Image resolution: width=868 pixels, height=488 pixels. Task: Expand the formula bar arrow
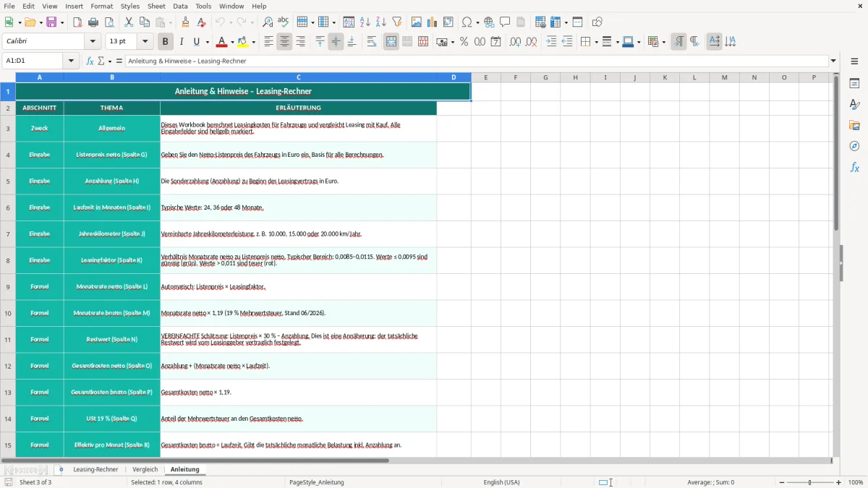(833, 61)
